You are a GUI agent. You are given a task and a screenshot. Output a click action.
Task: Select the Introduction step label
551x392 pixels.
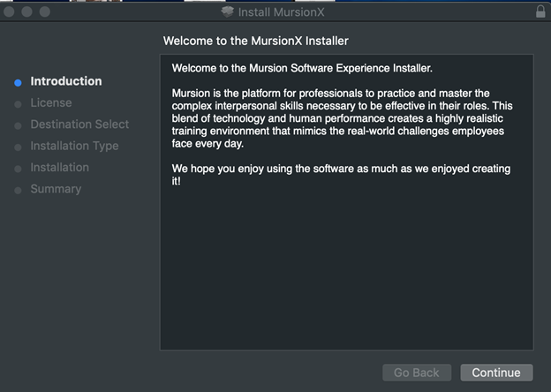[x=66, y=81]
